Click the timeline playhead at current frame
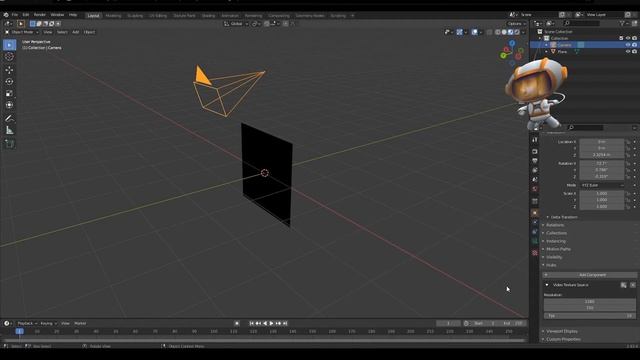Screen dimensions: 640x360 19,331
